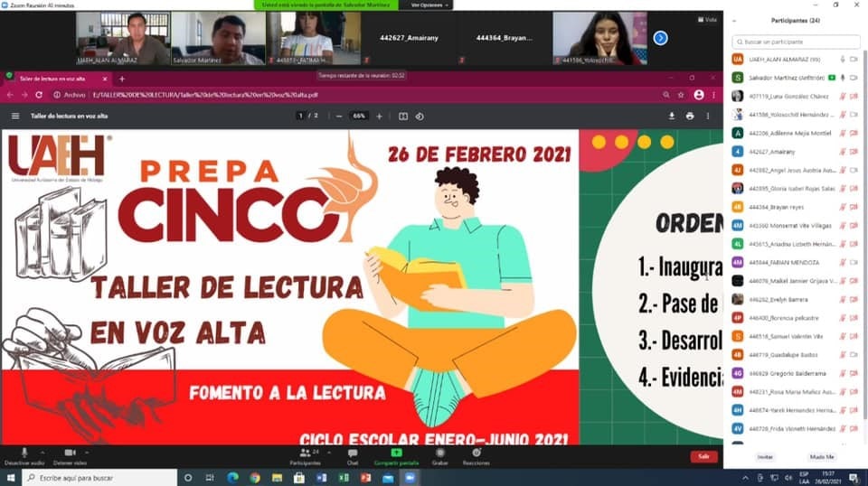This screenshot has height=486, width=868.
Task: Open Windows notification center icon
Action: (x=854, y=478)
